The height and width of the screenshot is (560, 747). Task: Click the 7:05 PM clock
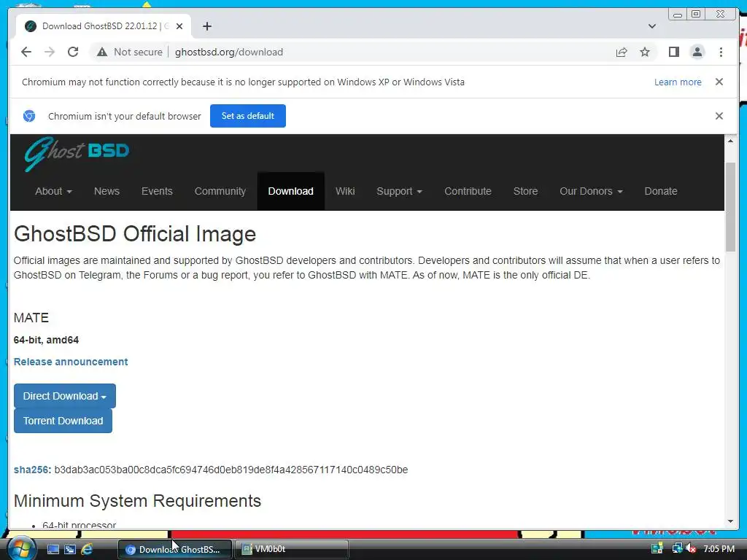pos(719,548)
